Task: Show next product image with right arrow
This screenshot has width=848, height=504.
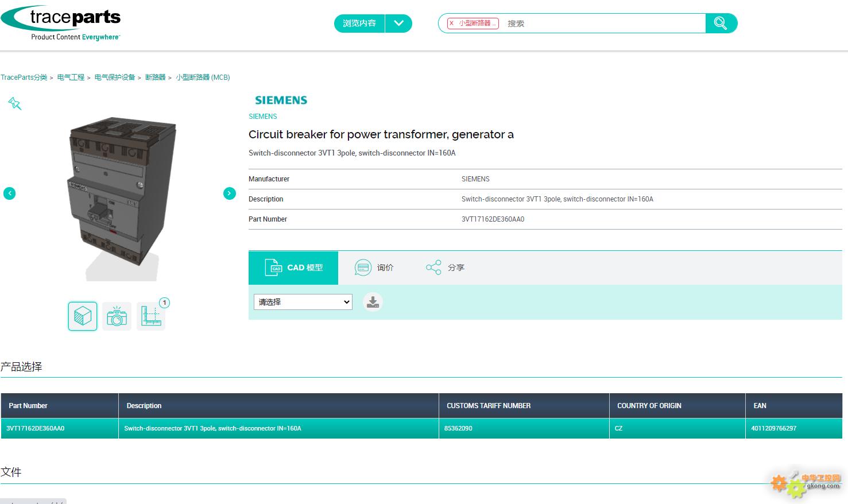Action: click(x=229, y=193)
